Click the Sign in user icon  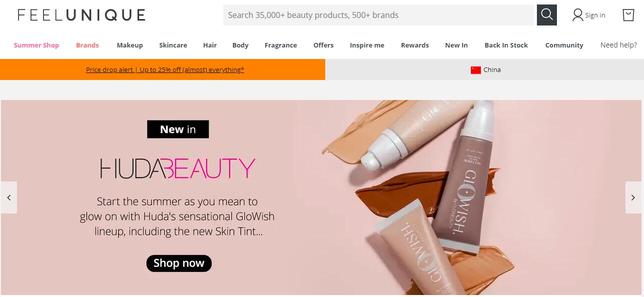[x=578, y=15]
